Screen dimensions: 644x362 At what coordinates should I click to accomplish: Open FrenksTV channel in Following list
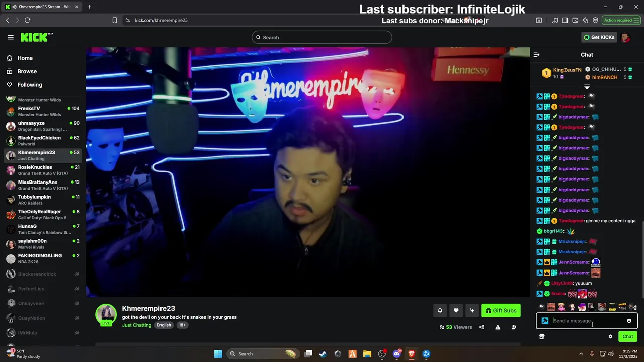pyautogui.click(x=43, y=111)
